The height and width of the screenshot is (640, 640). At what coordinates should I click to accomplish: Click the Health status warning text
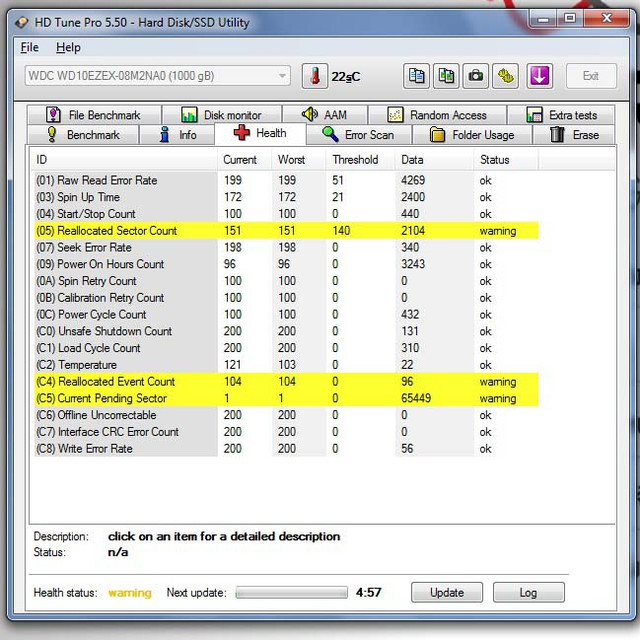(130, 593)
